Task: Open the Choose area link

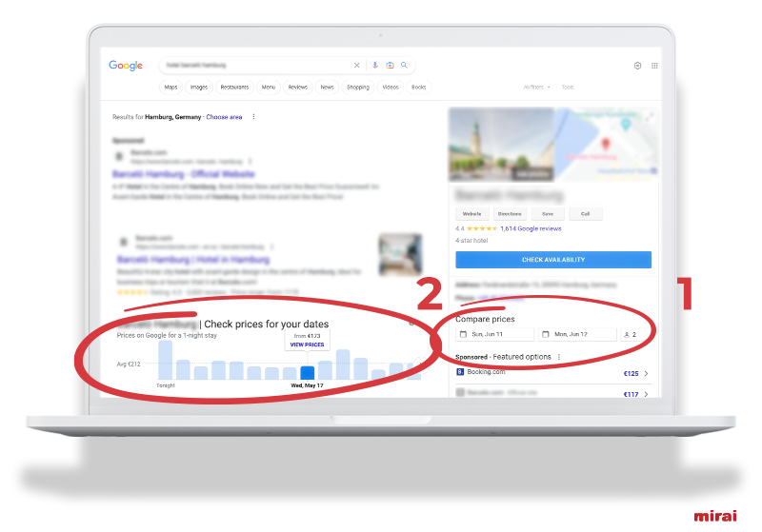Action: click(224, 117)
